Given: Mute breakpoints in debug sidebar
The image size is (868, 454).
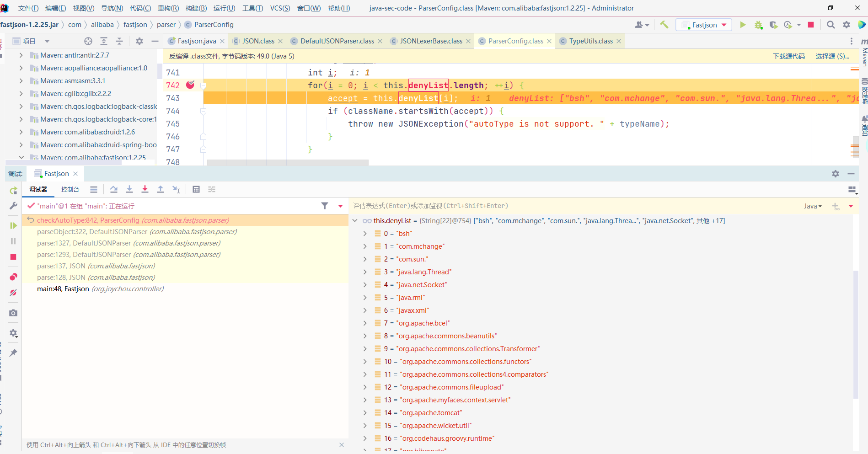Looking at the screenshot, I should (x=13, y=293).
